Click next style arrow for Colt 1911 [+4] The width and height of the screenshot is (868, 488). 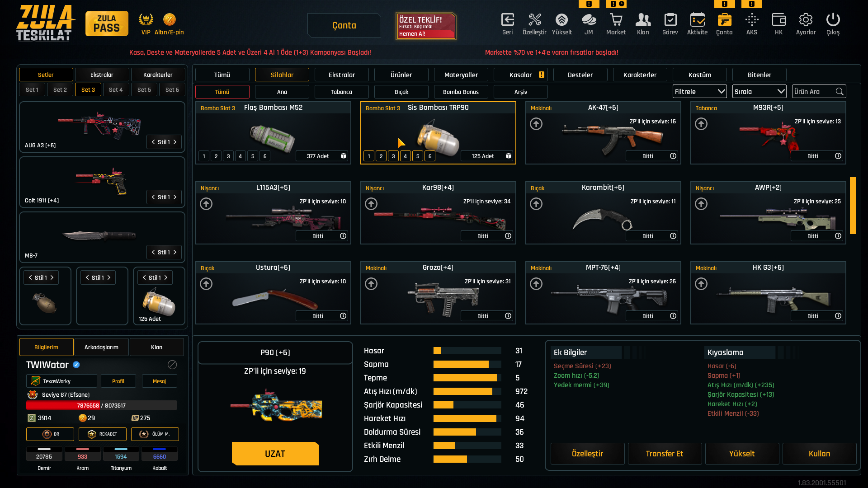coord(175,197)
